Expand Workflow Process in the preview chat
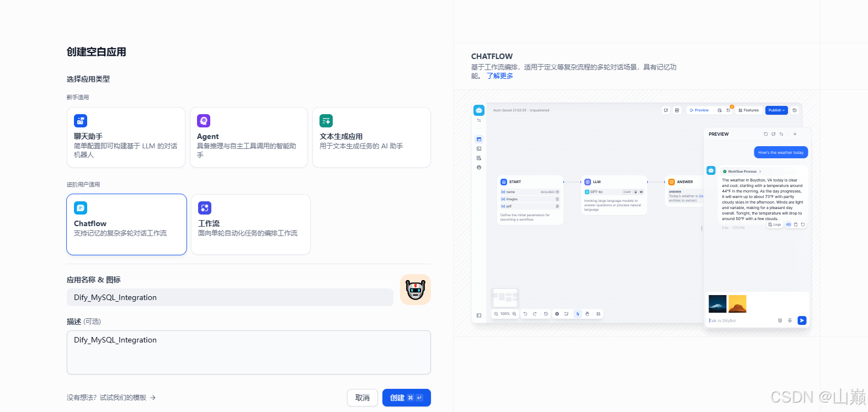 click(x=742, y=172)
